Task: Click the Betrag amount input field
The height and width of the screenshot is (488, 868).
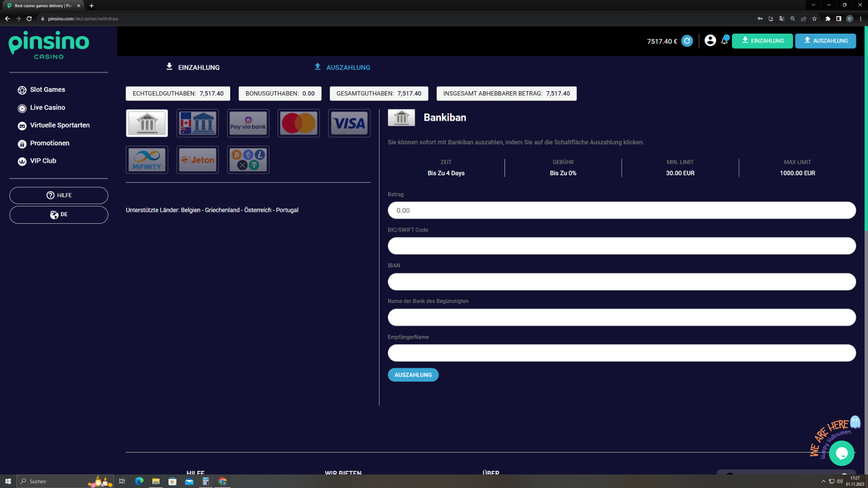Action: [621, 210]
